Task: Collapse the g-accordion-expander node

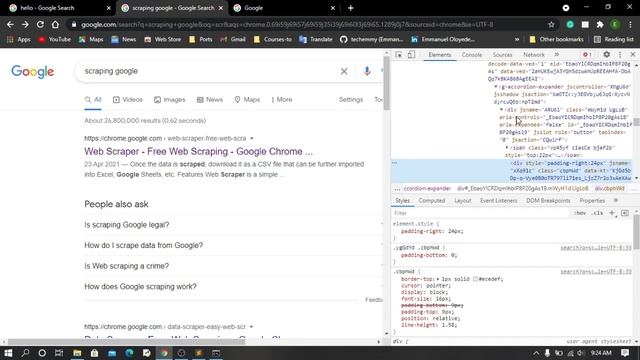Action: pyautogui.click(x=496, y=87)
